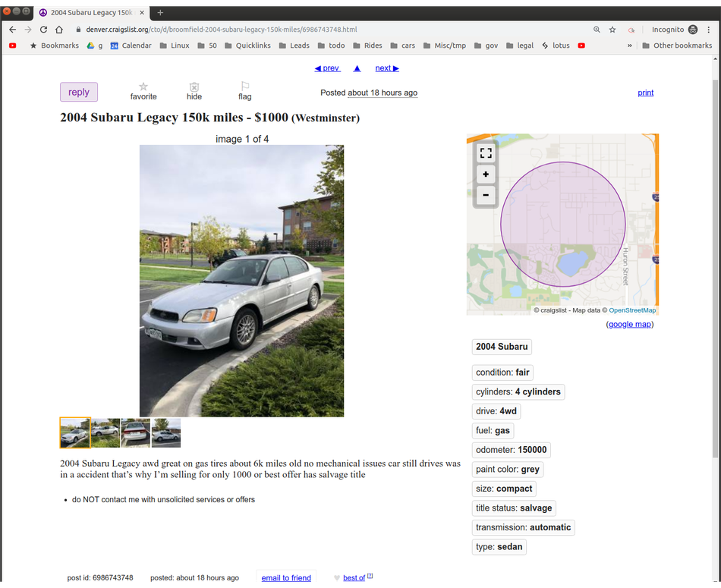Image resolution: width=721 pixels, height=588 pixels.
Task: Click the purple reply button
Action: pyautogui.click(x=79, y=92)
